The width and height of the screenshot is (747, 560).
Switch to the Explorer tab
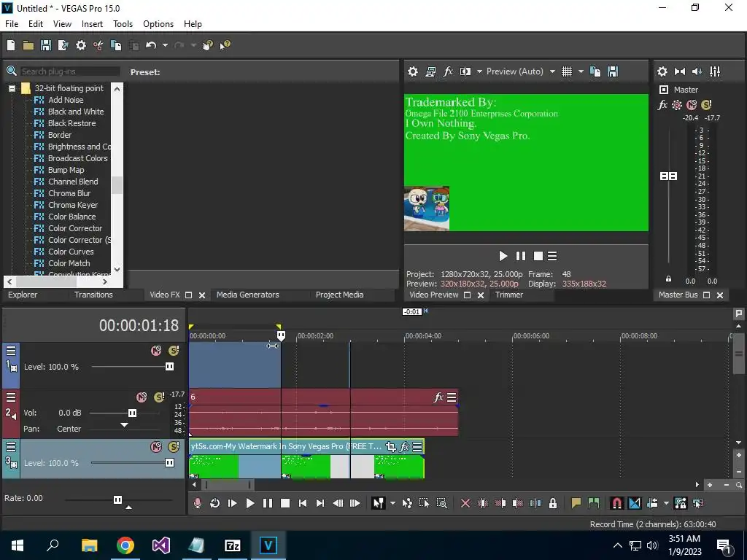(x=23, y=295)
